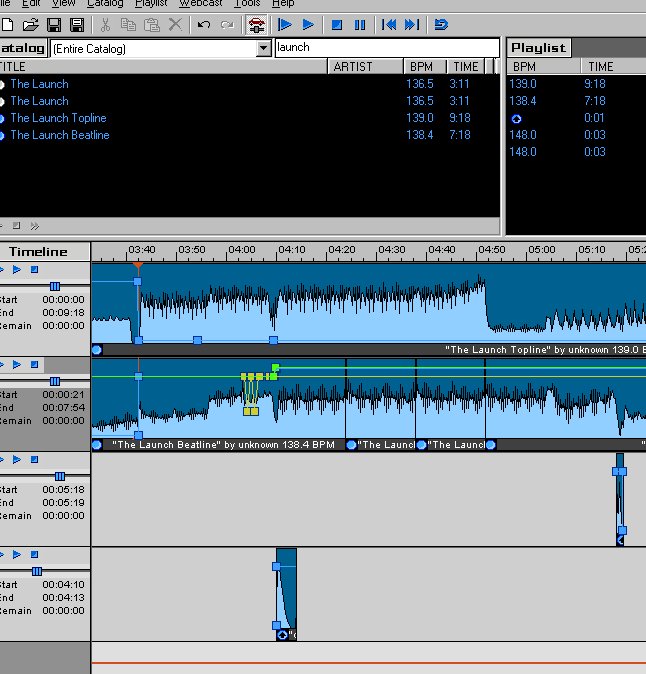
Task: Select the playlist row with time 0:01
Action: click(x=576, y=118)
